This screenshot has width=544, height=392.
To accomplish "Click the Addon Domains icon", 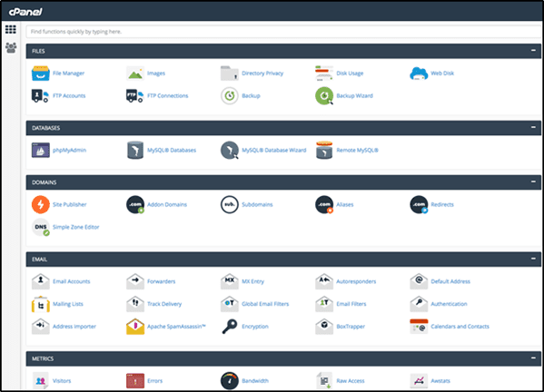I will [x=135, y=204].
